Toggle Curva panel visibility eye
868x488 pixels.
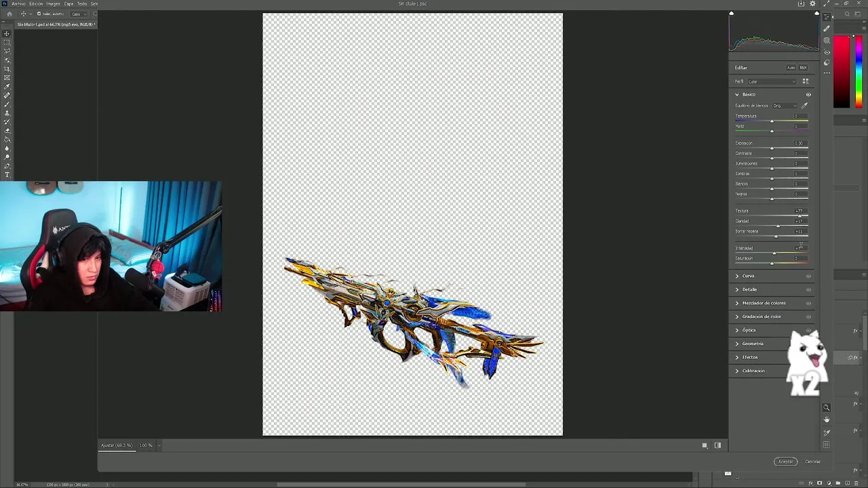pyautogui.click(x=808, y=276)
